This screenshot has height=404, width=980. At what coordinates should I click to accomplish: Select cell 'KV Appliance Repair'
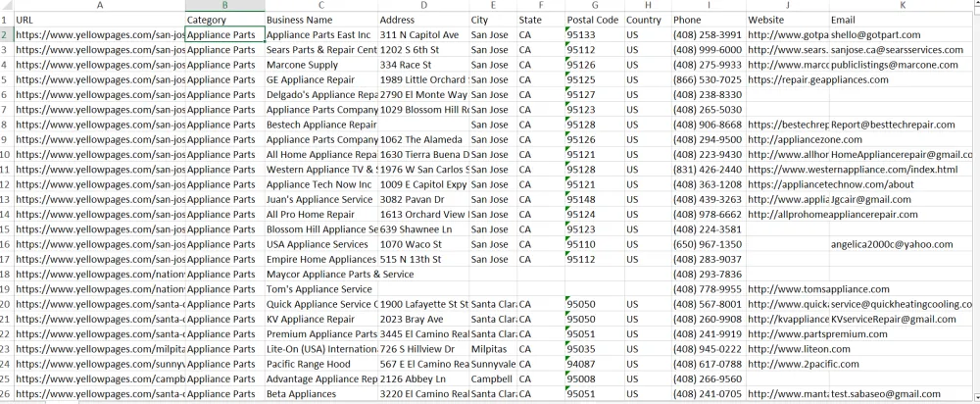point(321,319)
